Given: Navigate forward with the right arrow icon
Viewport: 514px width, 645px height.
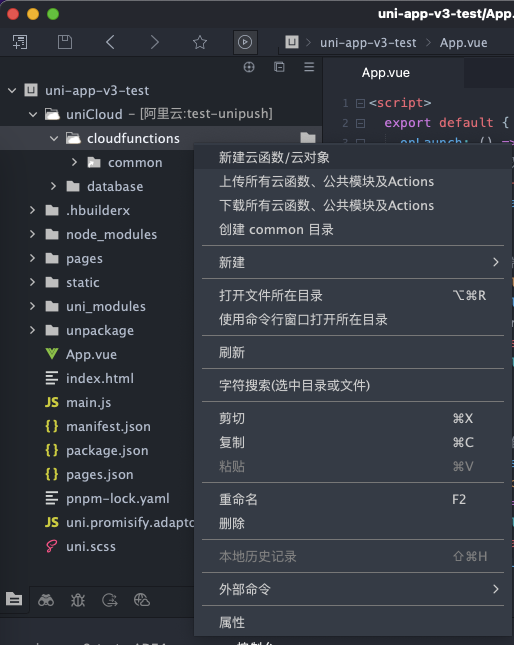Looking at the screenshot, I should click(x=155, y=42).
